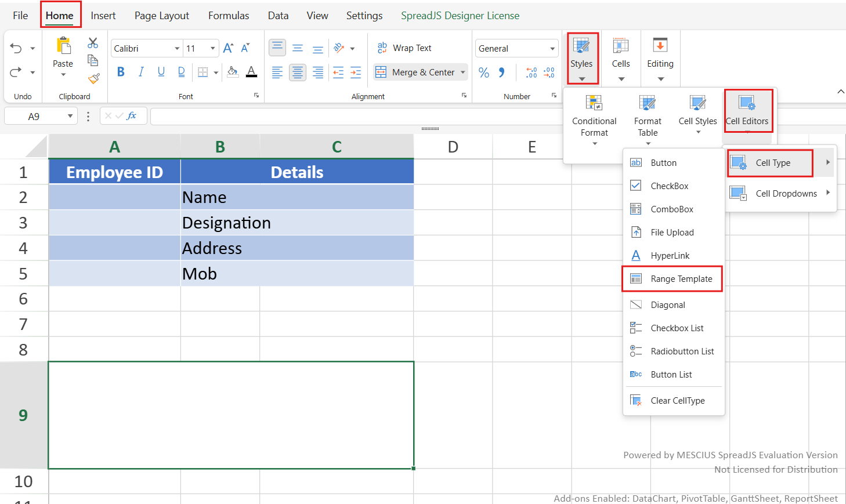Switch to the Formulas ribbon tab

coord(229,16)
